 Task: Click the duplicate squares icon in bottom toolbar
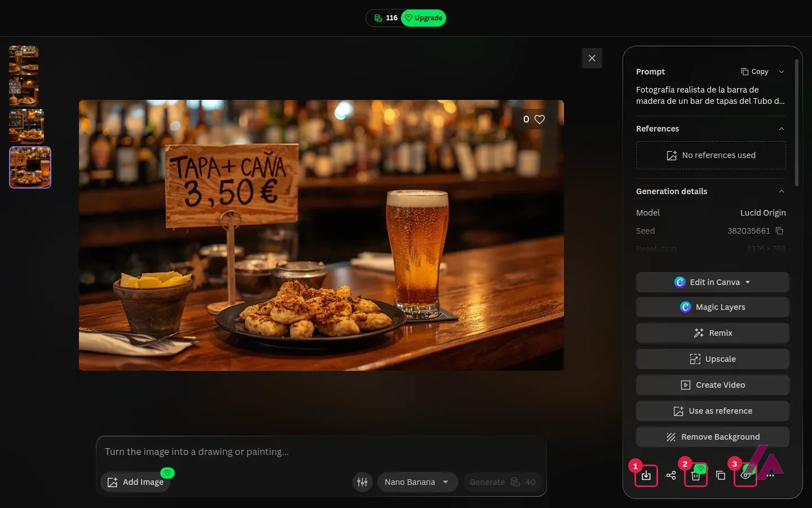721,475
